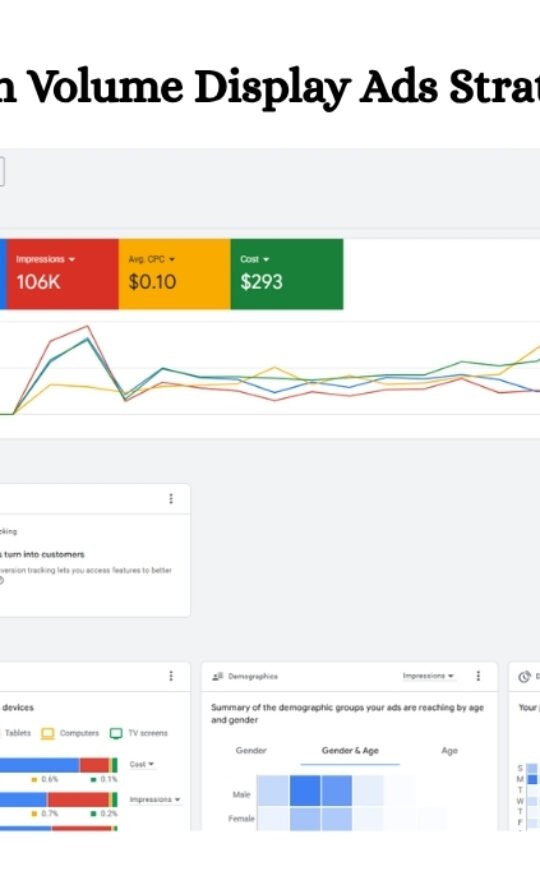Expand the Impressions dropdown in Demographics card
This screenshot has width=540, height=894.
(428, 676)
